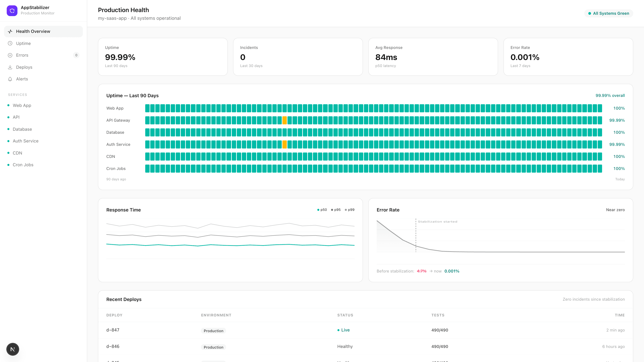
Task: Open deploy d–847 details
Action: [113, 330]
